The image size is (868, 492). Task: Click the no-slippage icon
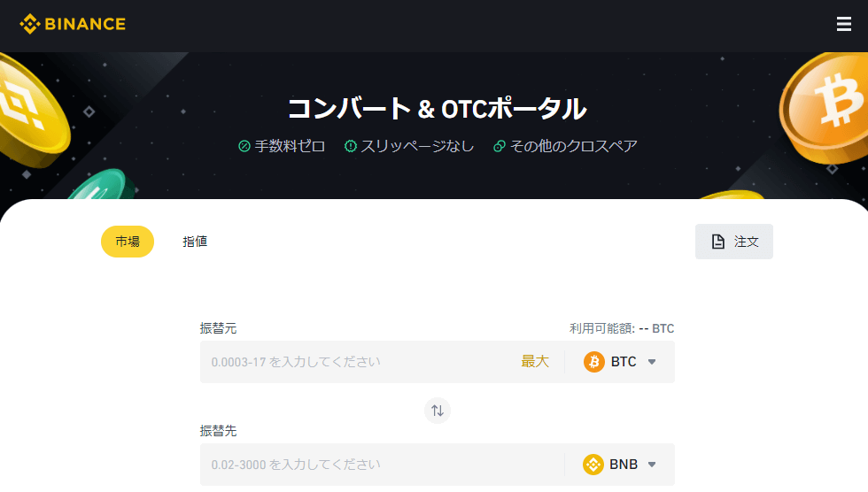coord(351,146)
